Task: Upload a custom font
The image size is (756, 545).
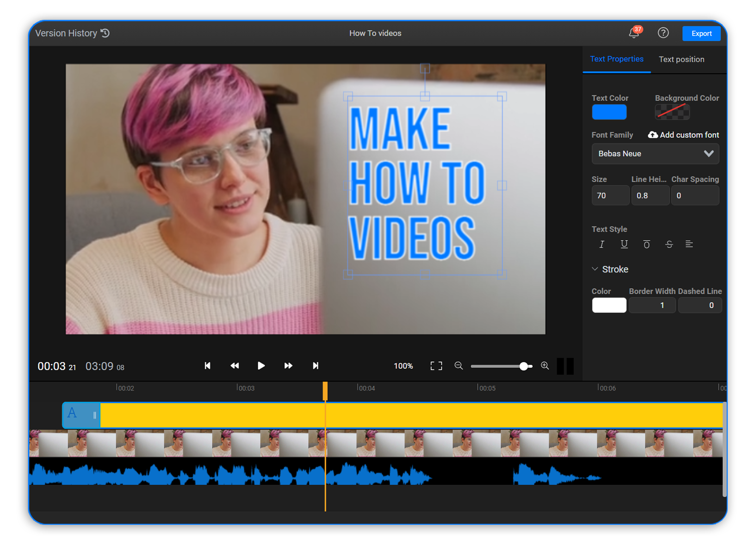Action: 683,135
